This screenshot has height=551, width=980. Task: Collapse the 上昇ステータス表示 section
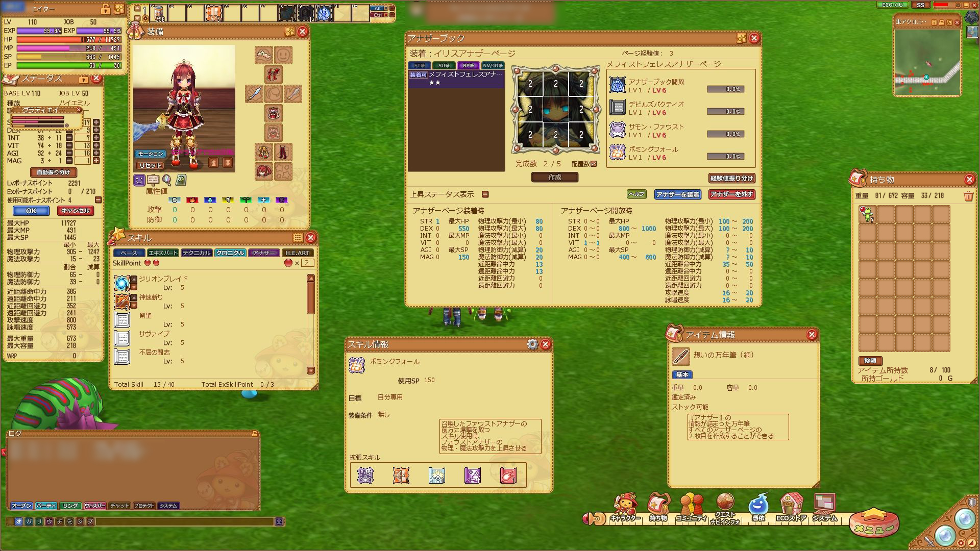click(x=485, y=194)
